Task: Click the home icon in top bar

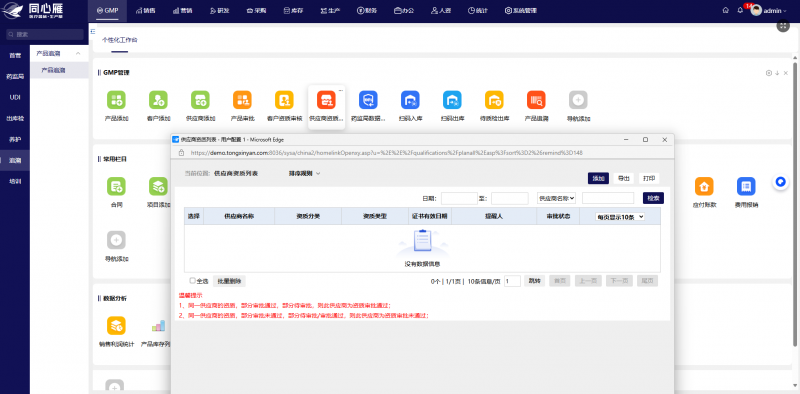Action: coord(726,10)
